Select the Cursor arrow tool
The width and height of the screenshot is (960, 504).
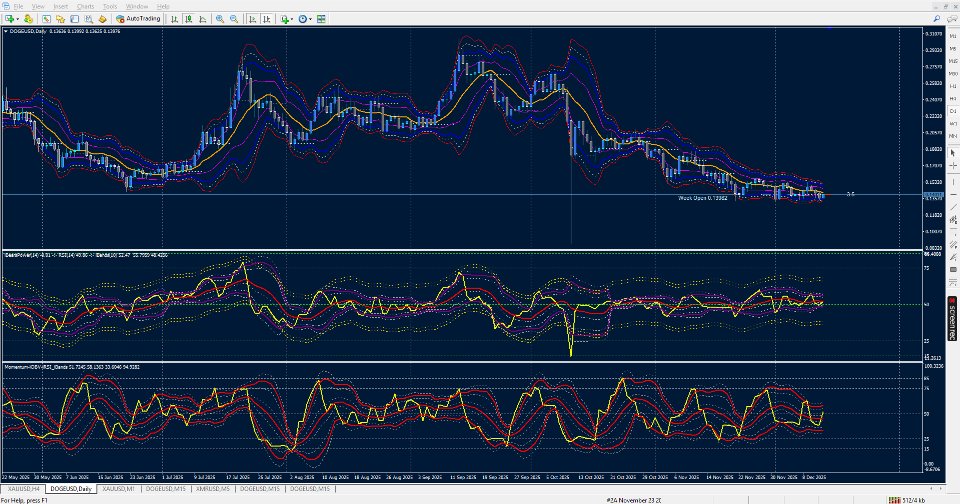tap(953, 152)
